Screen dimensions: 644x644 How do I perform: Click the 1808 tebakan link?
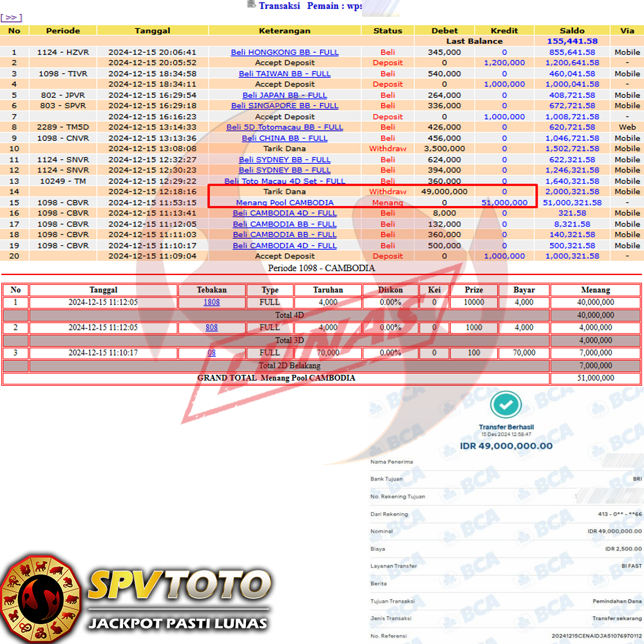211,302
